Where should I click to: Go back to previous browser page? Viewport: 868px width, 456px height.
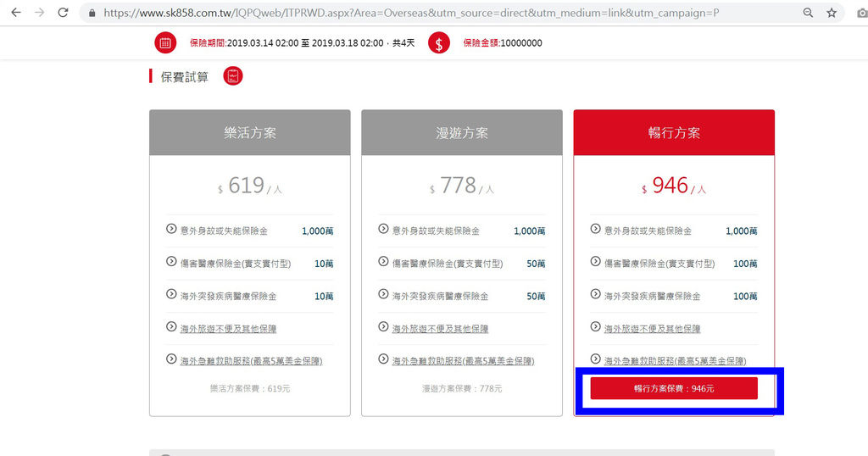pyautogui.click(x=16, y=12)
